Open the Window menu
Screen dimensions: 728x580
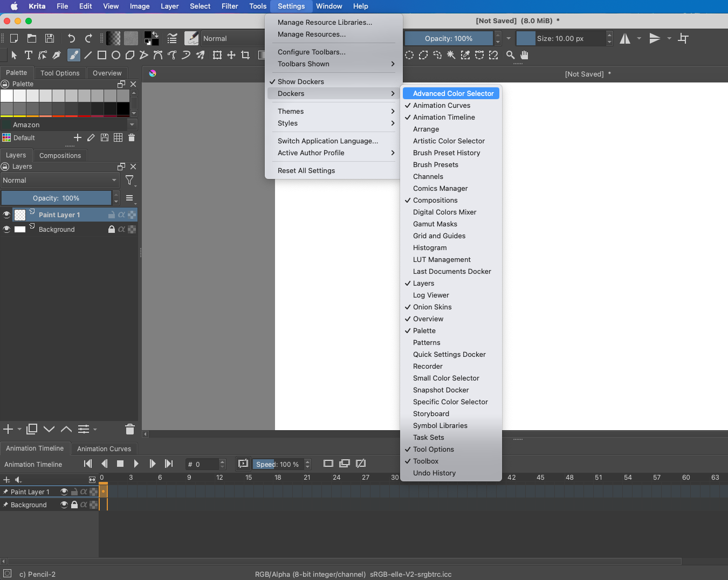[329, 6]
